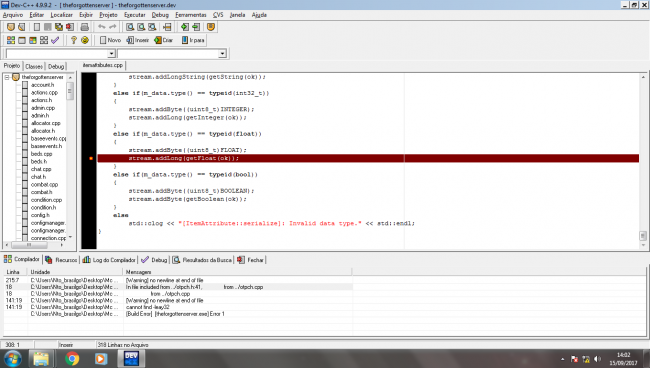
Task: Click the Print toolbar icon
Action: coord(85,27)
